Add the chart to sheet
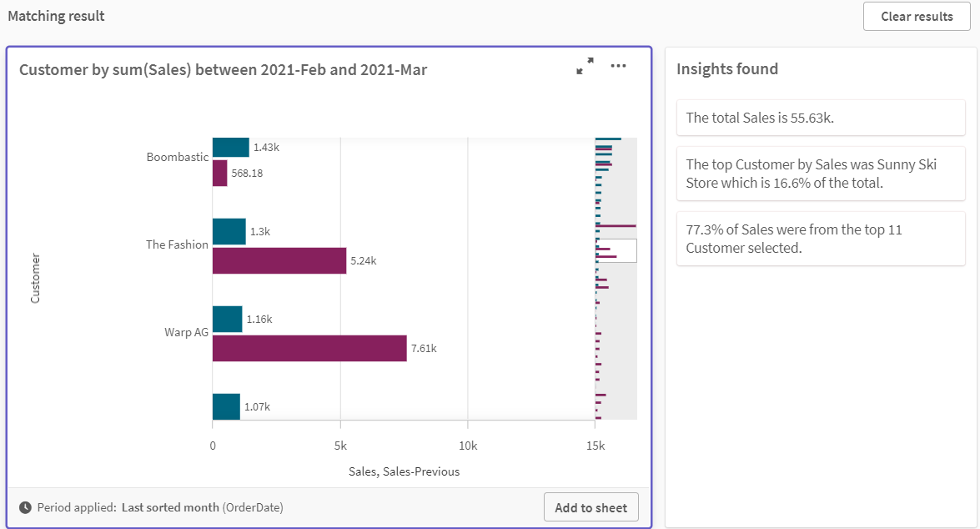Image resolution: width=980 pixels, height=529 pixels. click(x=591, y=507)
